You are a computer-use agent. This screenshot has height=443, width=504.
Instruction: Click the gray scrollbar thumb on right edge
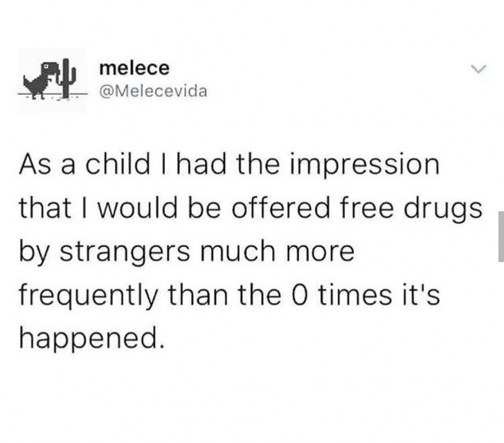click(x=501, y=236)
